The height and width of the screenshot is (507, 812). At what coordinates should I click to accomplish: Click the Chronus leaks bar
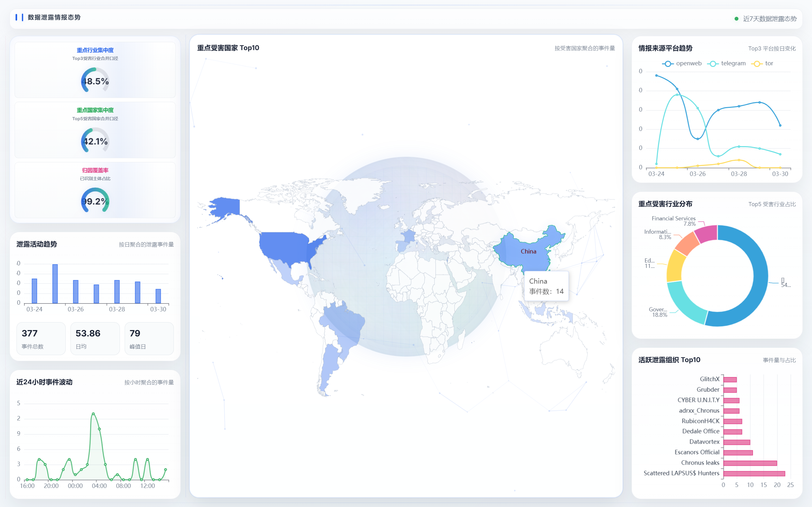pos(750,463)
